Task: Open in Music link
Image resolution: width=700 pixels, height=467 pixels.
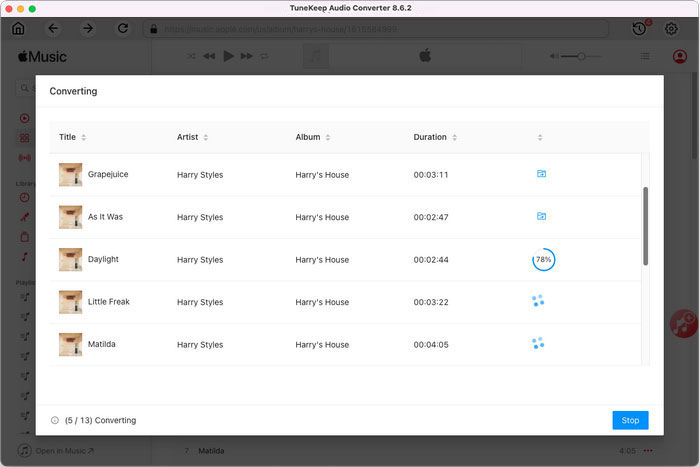Action: pos(65,451)
